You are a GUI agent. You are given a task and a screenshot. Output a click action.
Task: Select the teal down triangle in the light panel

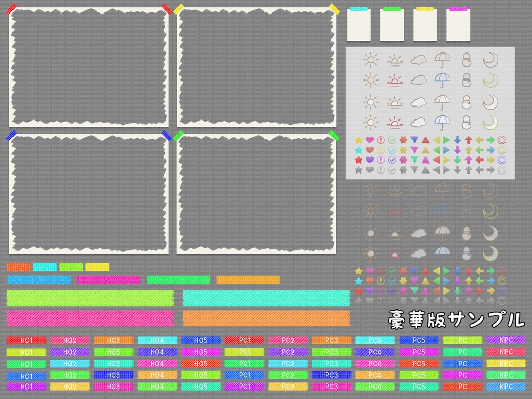point(414,159)
